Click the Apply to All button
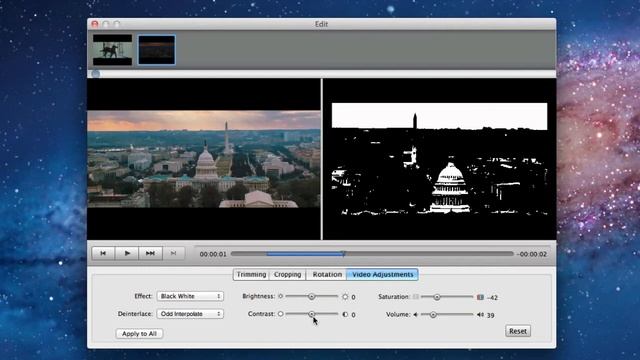Screen dimensions: 640x360 [x=139, y=333]
